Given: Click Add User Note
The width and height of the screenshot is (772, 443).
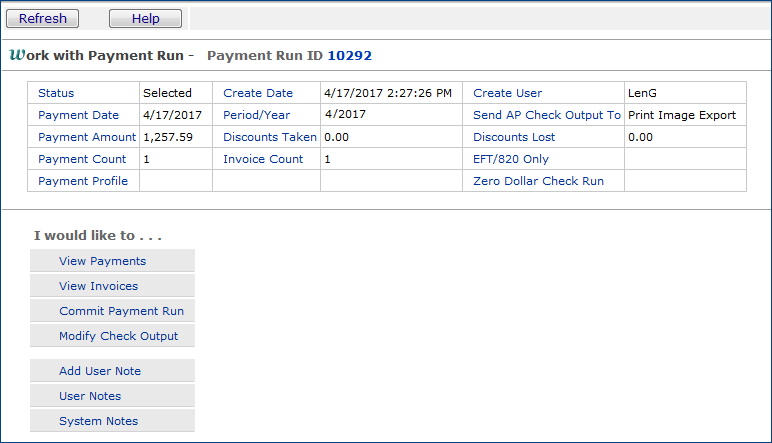Looking at the screenshot, I should click(x=100, y=371).
